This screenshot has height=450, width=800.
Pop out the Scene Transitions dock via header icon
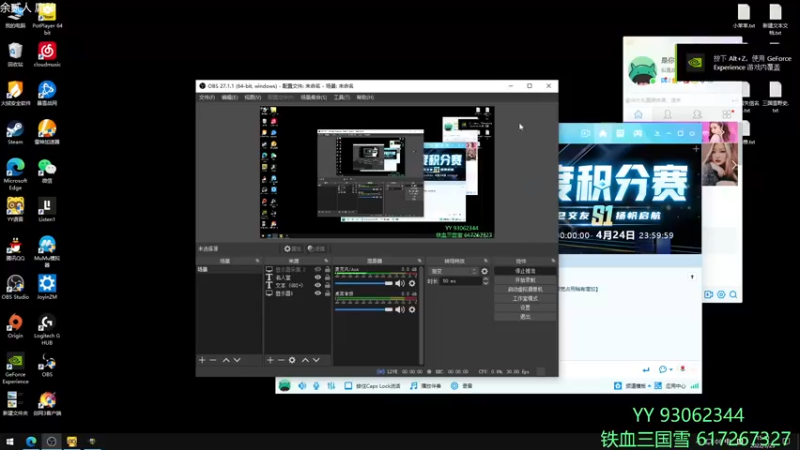coord(485,261)
